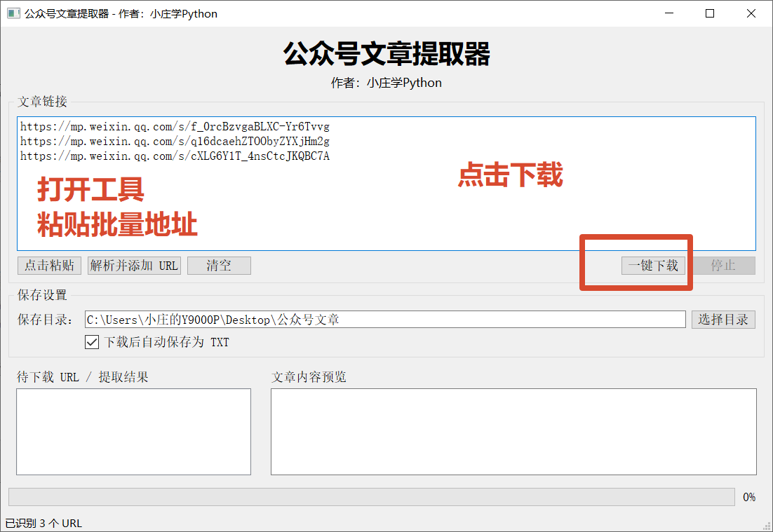Click the 0% progress label
Viewport: 773px width, 532px height.
[x=749, y=497]
